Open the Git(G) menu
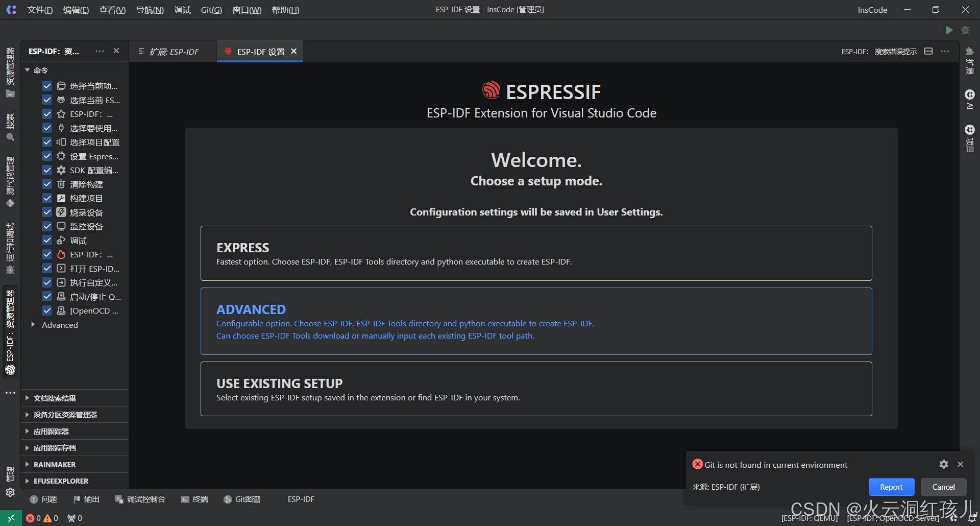The image size is (980, 526). click(211, 10)
